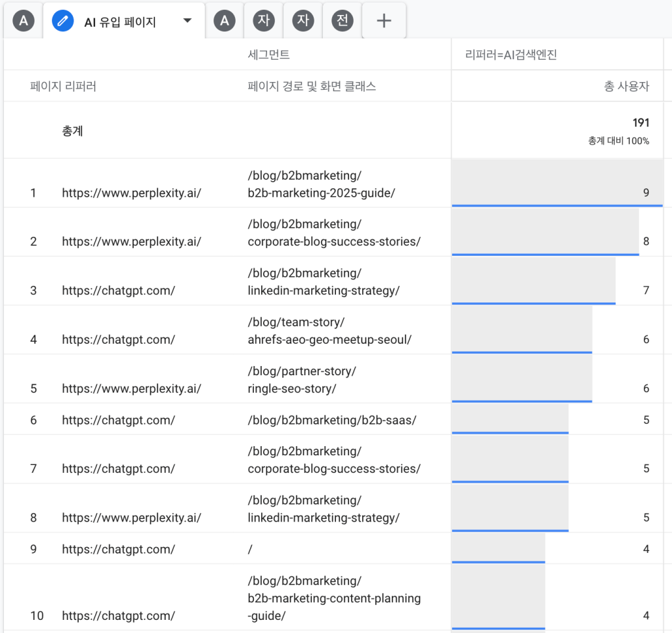Click the bar showing 9 users in row 1
Screen dimensions: 672x633
click(556, 184)
